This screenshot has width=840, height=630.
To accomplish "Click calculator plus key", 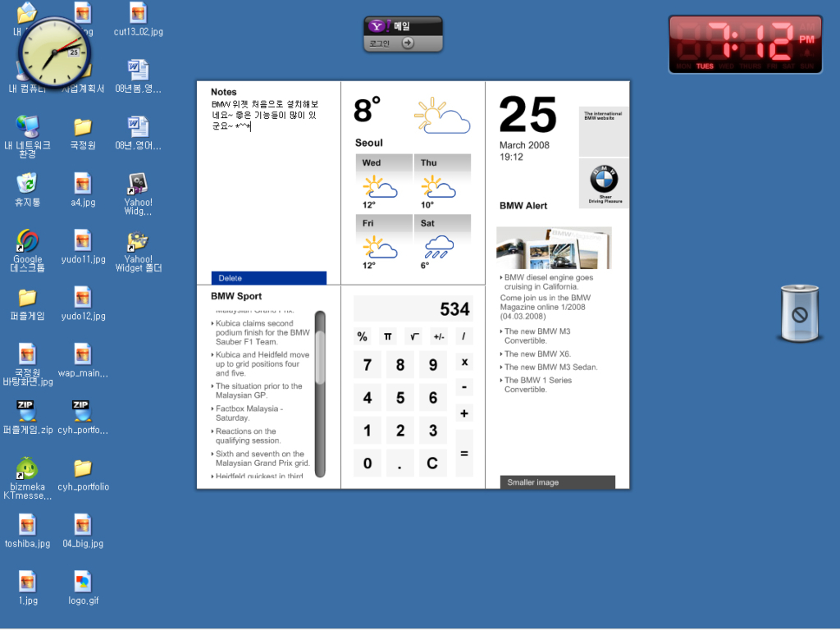I will (464, 413).
